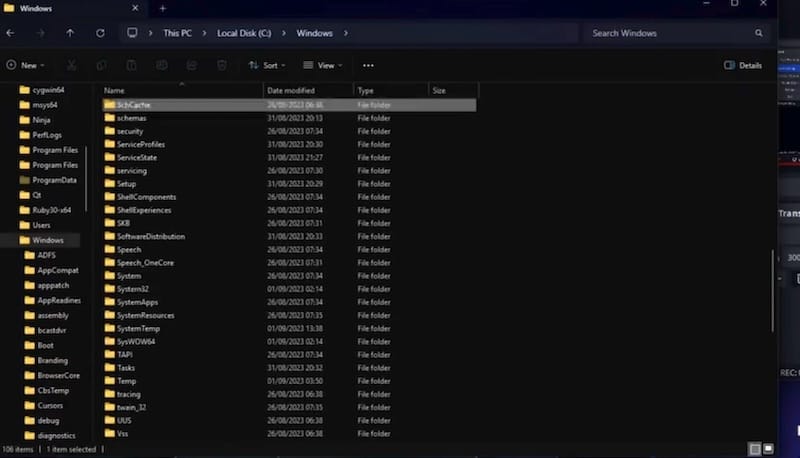Image resolution: width=800 pixels, height=458 pixels.
Task: Click the Delete trash icon
Action: 222,65
